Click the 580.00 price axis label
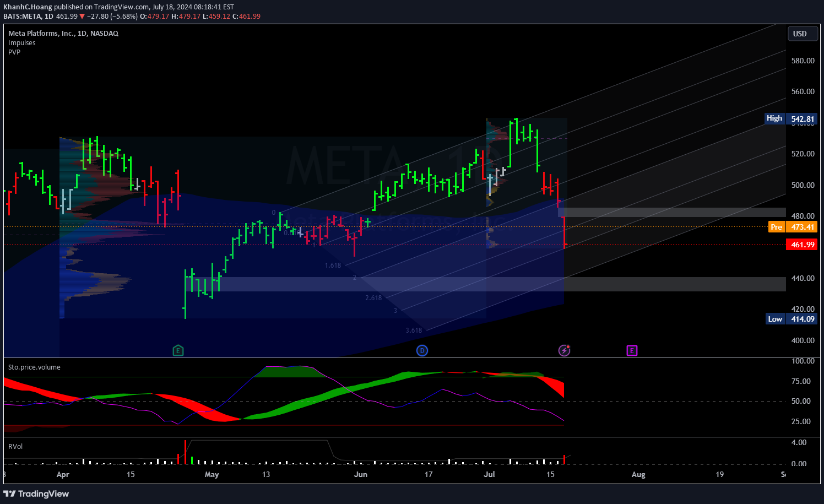 [803, 61]
